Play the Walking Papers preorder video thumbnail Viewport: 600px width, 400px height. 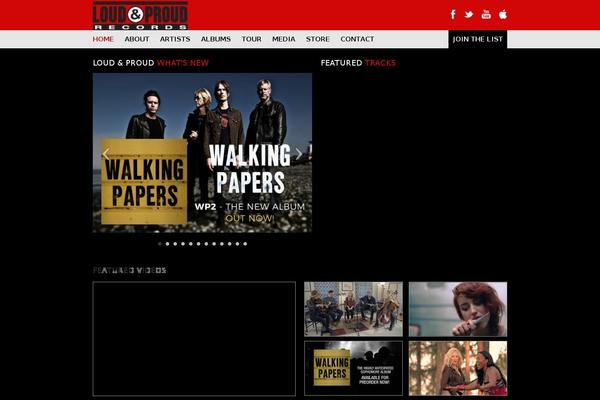click(x=353, y=368)
